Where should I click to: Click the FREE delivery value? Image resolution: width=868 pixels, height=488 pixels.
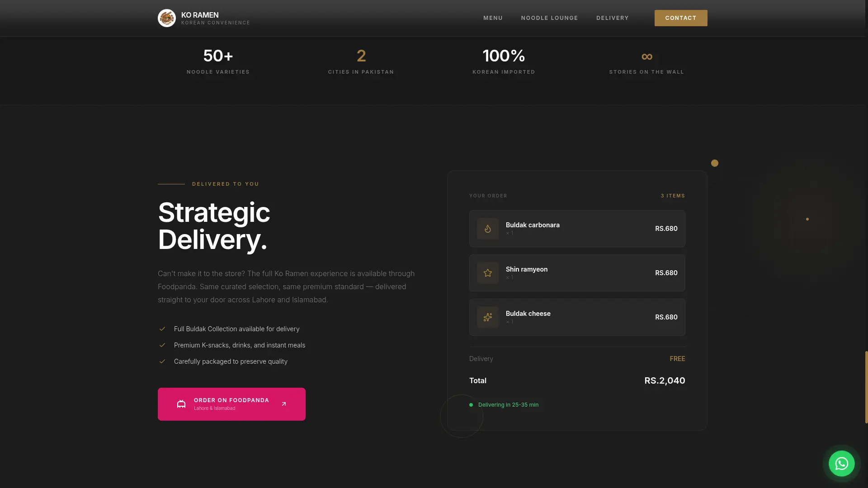(x=677, y=359)
